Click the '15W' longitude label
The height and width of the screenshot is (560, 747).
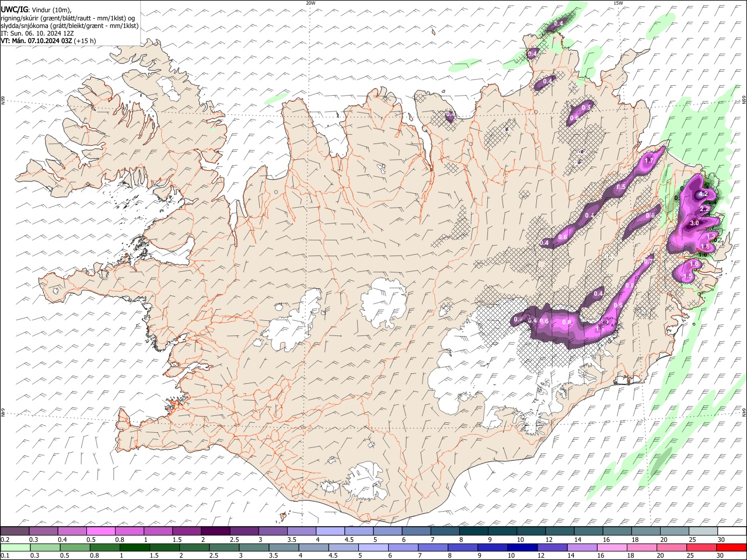click(x=618, y=3)
